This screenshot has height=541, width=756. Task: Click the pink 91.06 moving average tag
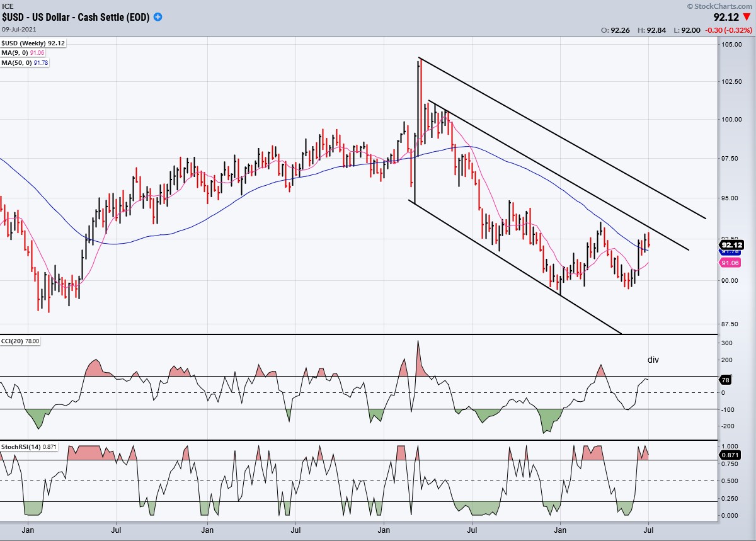(x=730, y=263)
